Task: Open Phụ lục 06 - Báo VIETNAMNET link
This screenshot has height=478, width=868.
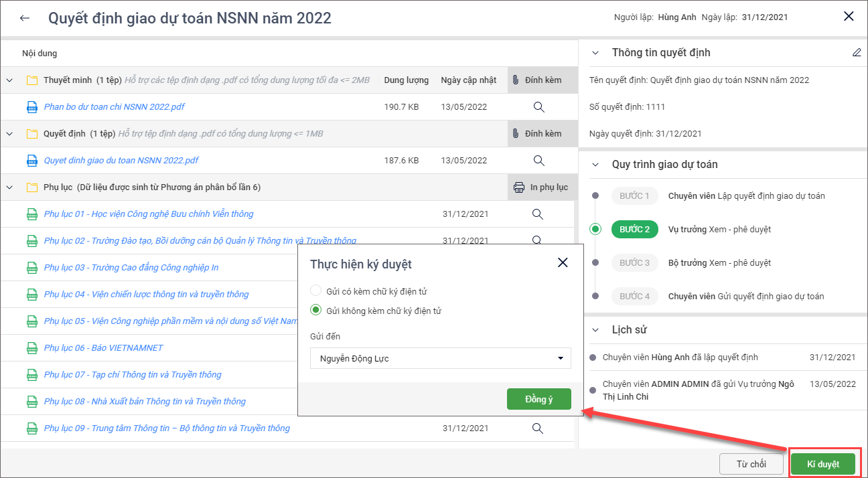Action: point(103,347)
